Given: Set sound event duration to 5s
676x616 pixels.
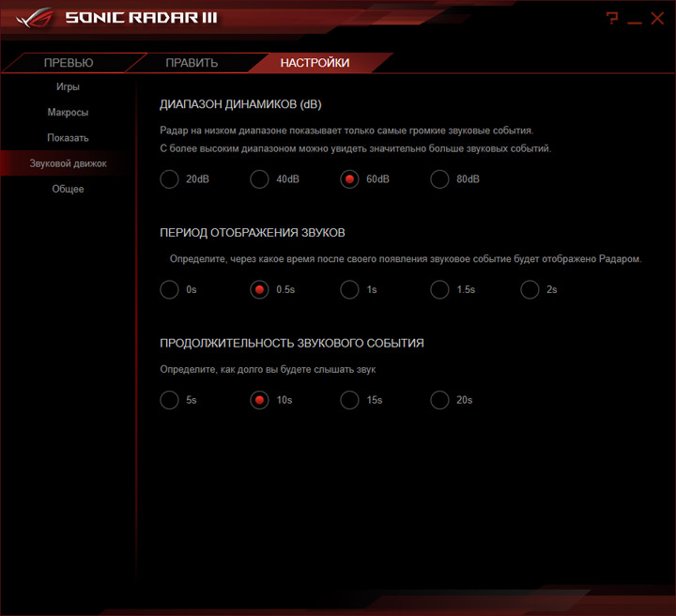Looking at the screenshot, I should (x=169, y=400).
